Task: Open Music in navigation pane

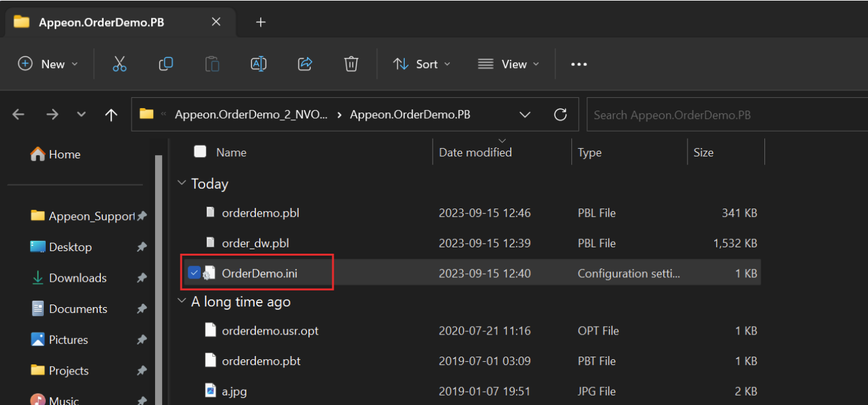Action: 54,401
